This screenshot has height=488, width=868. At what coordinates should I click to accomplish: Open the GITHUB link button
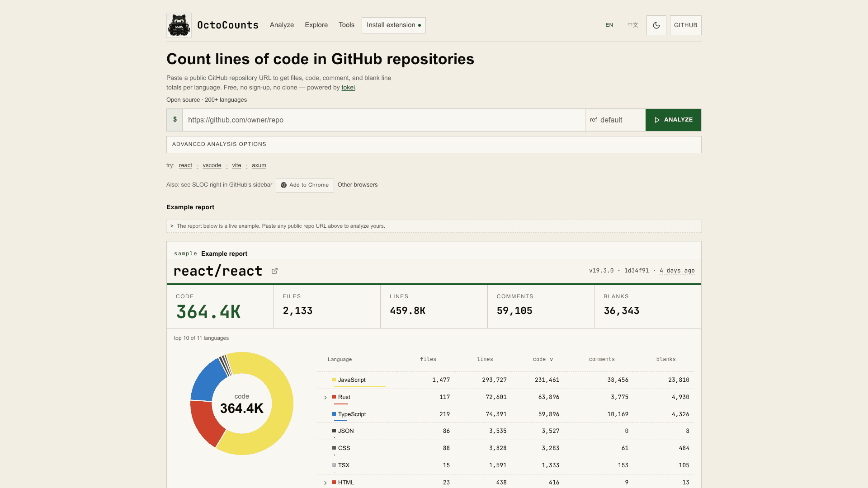[685, 25]
